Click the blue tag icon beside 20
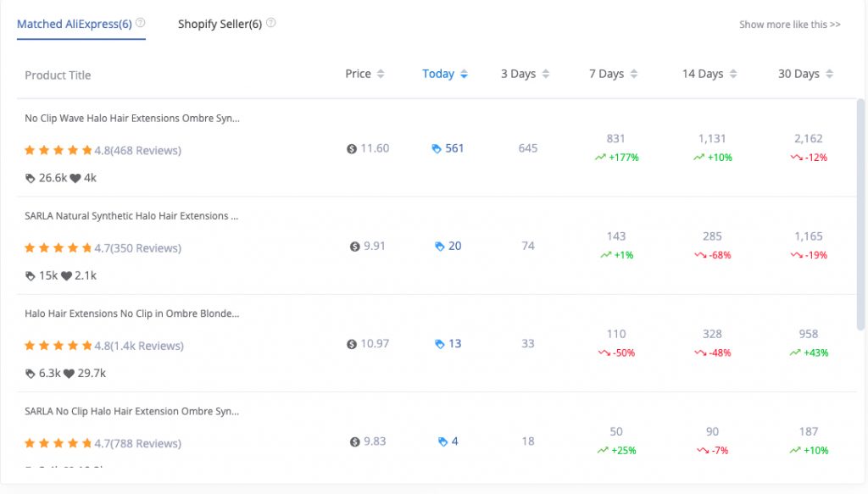 (440, 247)
